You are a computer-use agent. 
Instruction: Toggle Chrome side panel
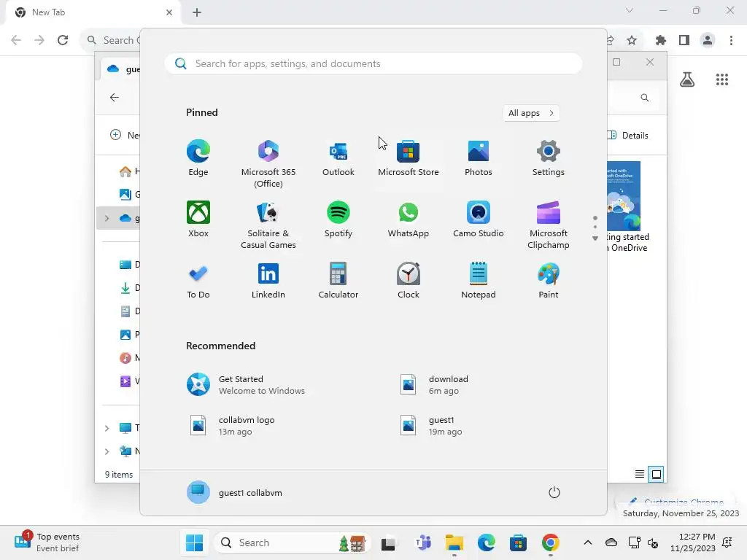tap(684, 41)
